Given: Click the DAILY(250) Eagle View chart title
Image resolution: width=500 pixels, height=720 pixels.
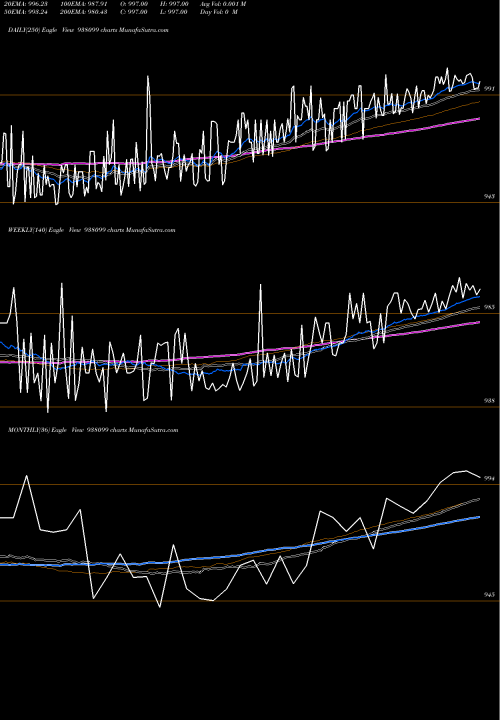Looking at the screenshot, I should point(88,30).
